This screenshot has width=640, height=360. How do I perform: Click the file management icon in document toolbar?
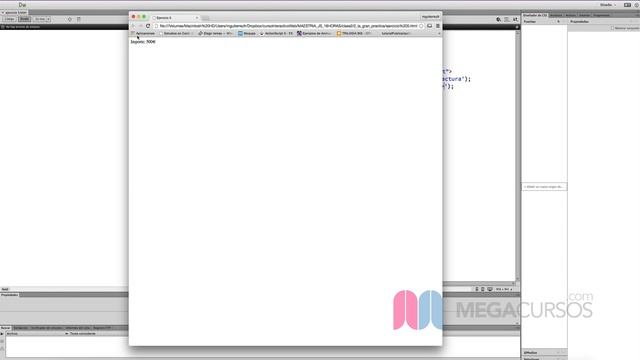79,19
